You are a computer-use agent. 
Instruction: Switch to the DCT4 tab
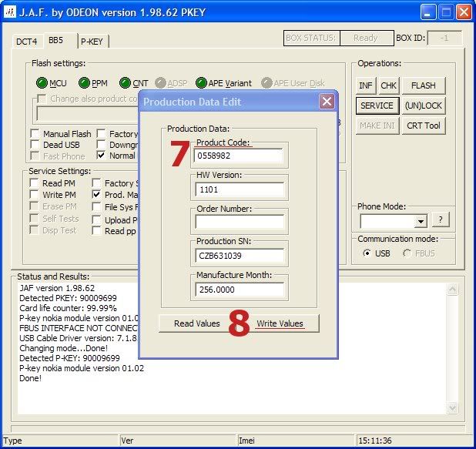[x=27, y=42]
